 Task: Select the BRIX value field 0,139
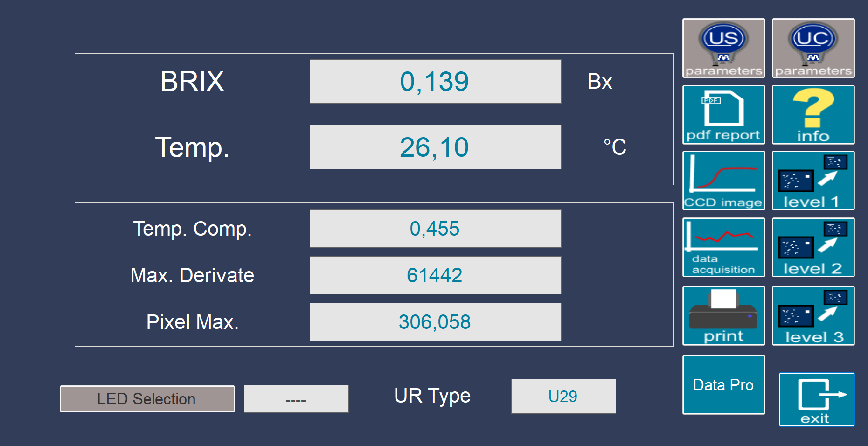[x=435, y=81]
